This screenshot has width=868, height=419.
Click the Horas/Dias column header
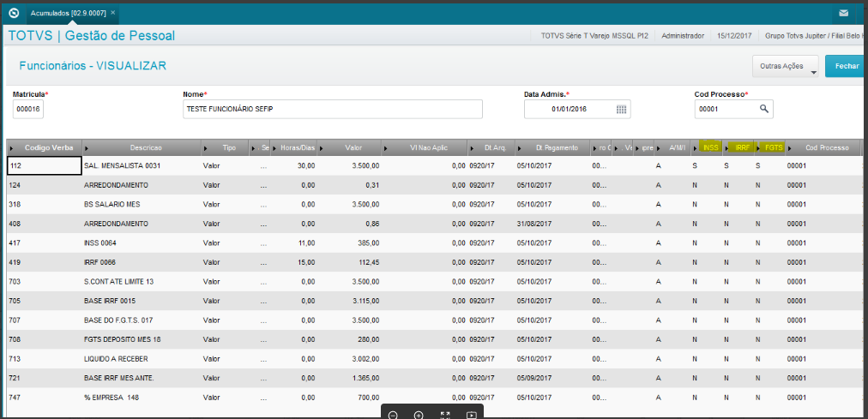(294, 147)
